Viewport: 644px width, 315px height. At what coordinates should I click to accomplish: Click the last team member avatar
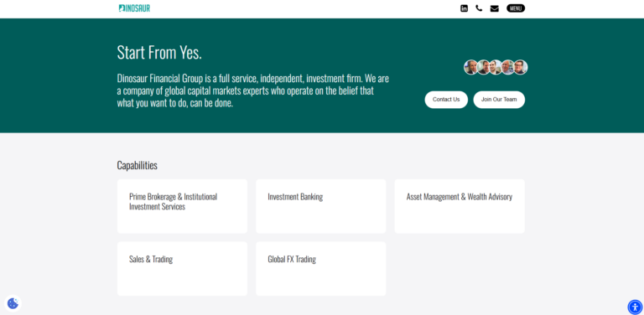pos(521,67)
